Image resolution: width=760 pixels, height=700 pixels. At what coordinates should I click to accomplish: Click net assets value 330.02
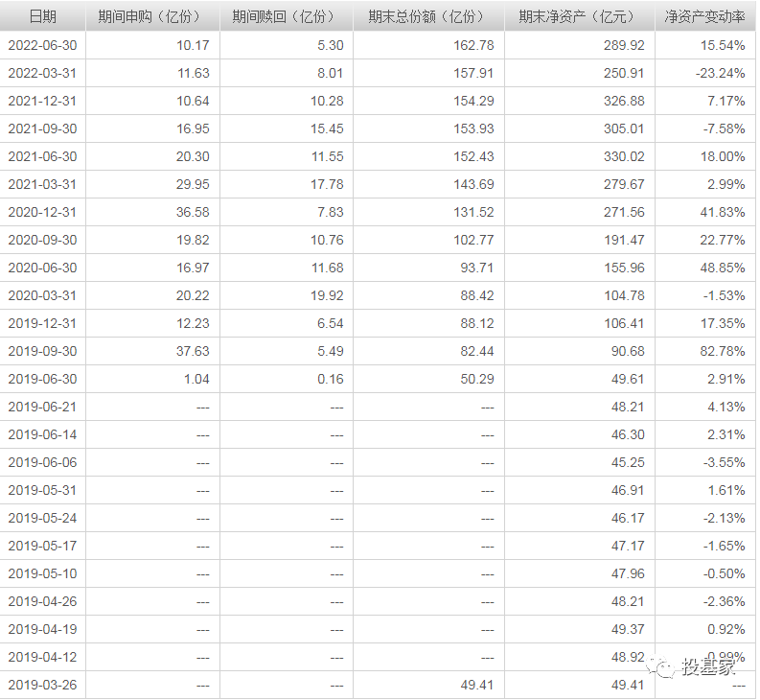click(x=624, y=156)
